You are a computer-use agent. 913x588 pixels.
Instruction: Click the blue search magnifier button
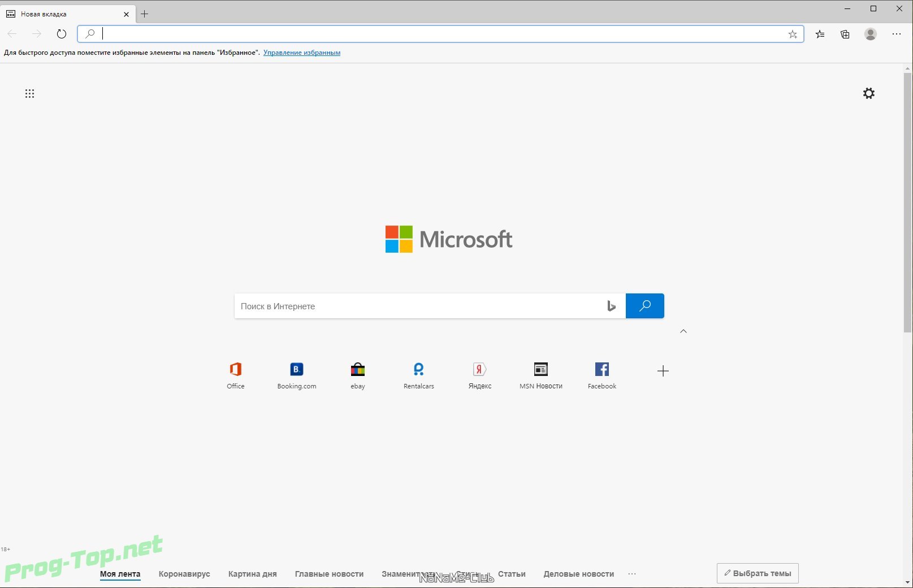pyautogui.click(x=645, y=306)
